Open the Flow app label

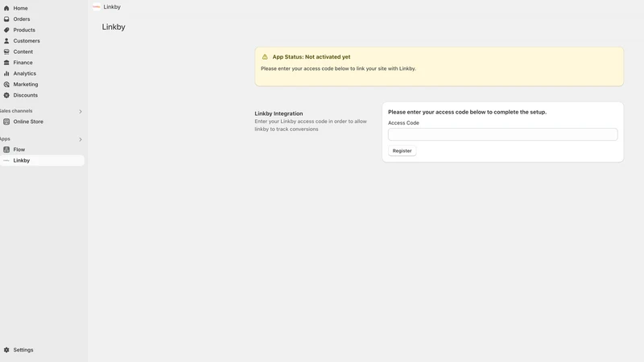click(19, 150)
